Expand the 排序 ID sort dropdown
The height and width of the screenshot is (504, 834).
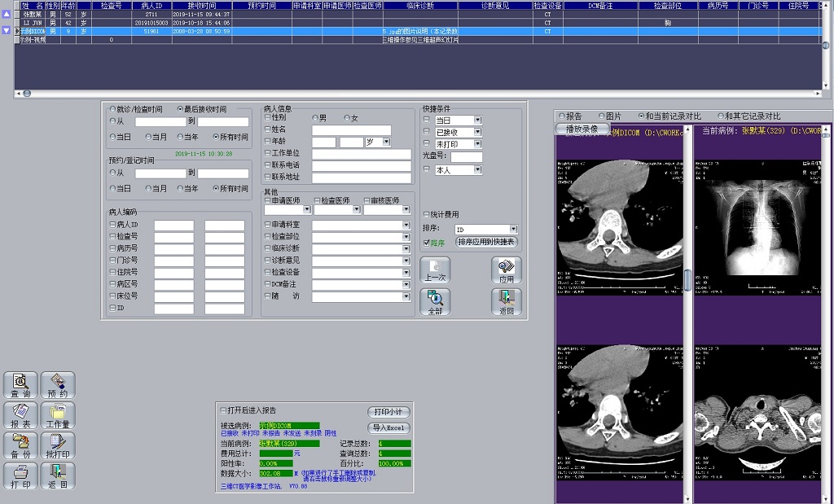[x=513, y=230]
